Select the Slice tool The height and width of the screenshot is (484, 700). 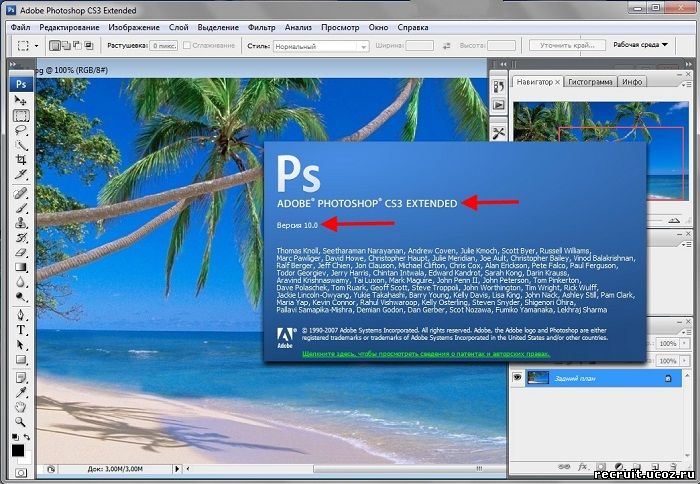pyautogui.click(x=21, y=175)
